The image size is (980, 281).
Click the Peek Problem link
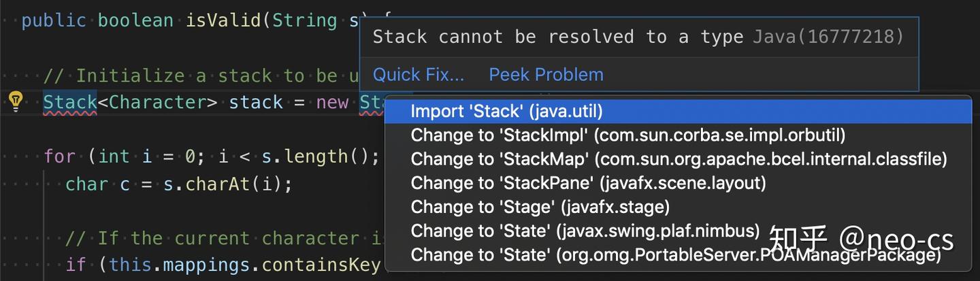(x=546, y=74)
